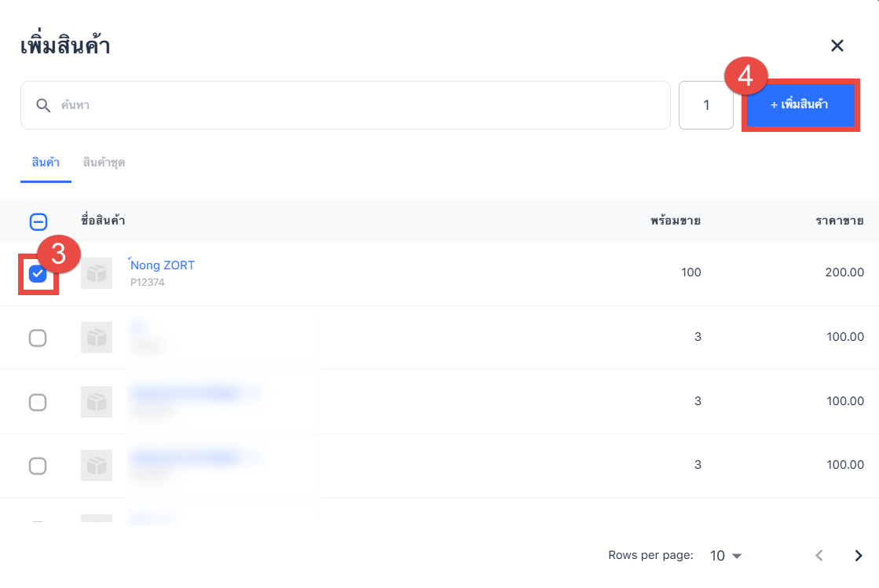Click the second row product box icon

(96, 338)
